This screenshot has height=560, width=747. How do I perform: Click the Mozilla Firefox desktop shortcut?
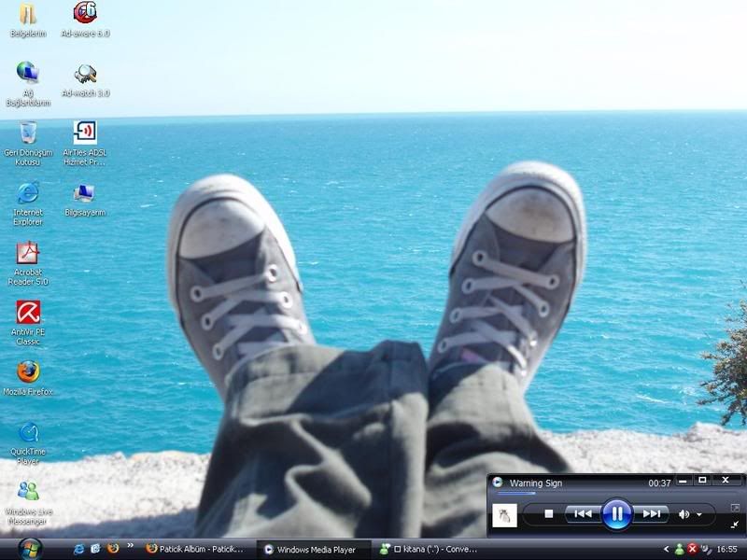28,372
